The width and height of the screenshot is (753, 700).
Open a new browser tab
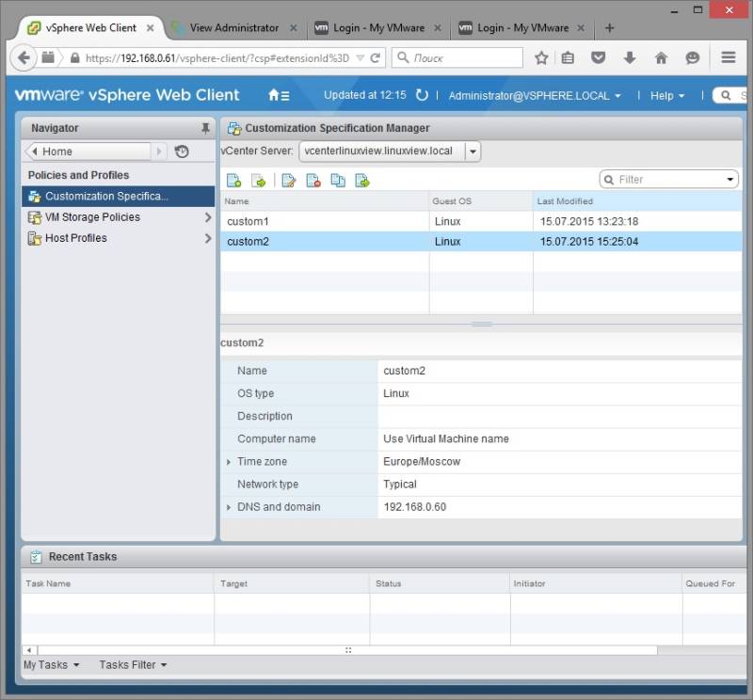coord(609,28)
